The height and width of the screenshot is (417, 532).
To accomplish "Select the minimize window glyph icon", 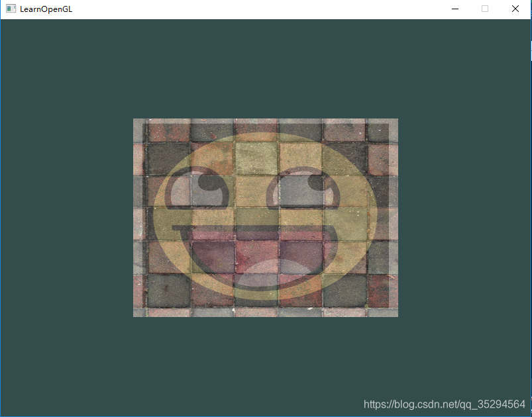I will click(455, 9).
